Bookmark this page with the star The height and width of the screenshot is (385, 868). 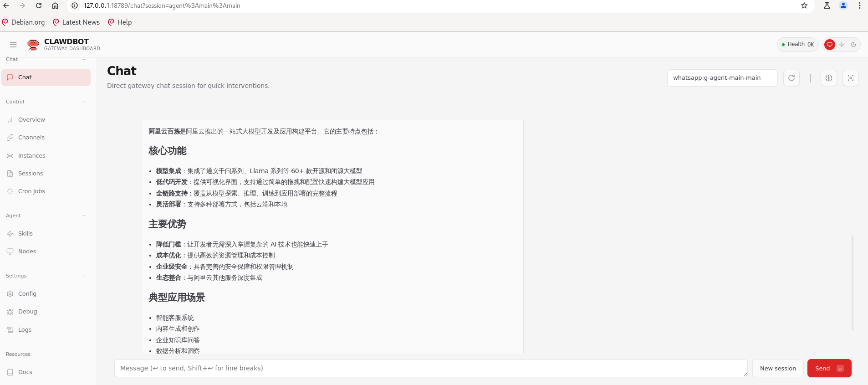pyautogui.click(x=804, y=5)
